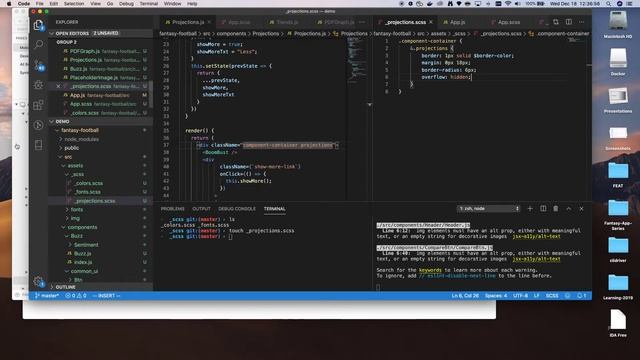Click jsx-a11y/alt-text link under Header.js
Viewport: 640px width, 360px height.
[536, 236]
